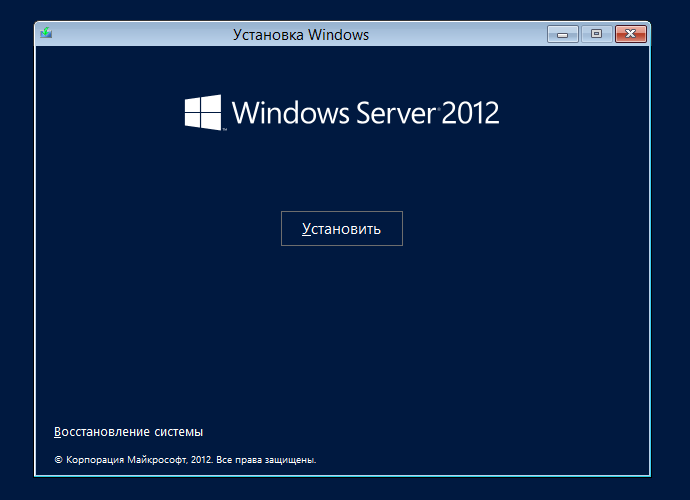Click the setup icon in the title bar
The image size is (690, 500).
[x=46, y=33]
